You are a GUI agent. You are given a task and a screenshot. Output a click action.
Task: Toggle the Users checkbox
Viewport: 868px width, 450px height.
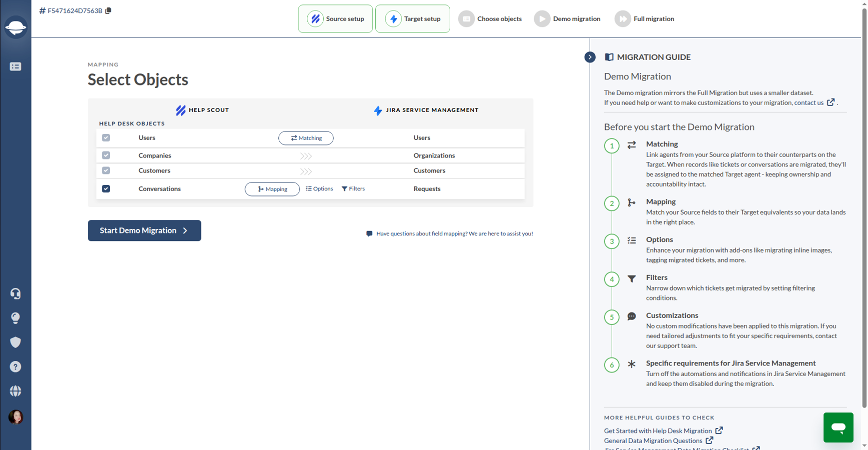(x=106, y=137)
